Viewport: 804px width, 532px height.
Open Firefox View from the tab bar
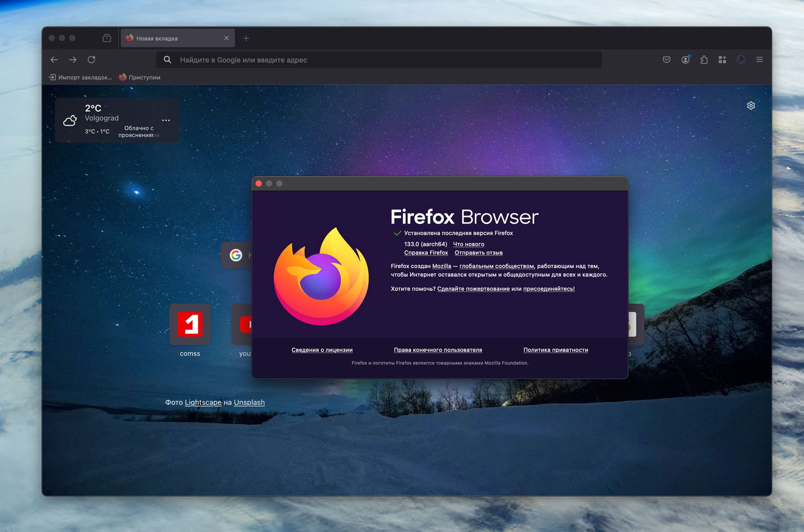107,38
